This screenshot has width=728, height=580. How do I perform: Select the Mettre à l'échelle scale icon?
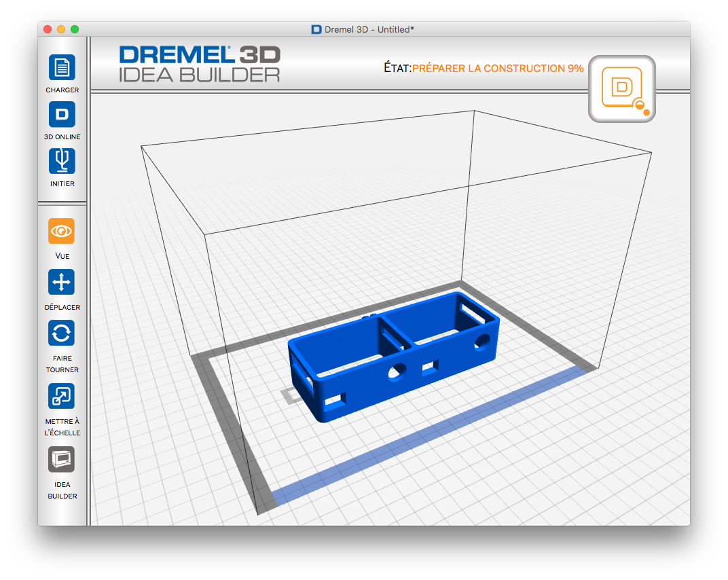pyautogui.click(x=61, y=397)
